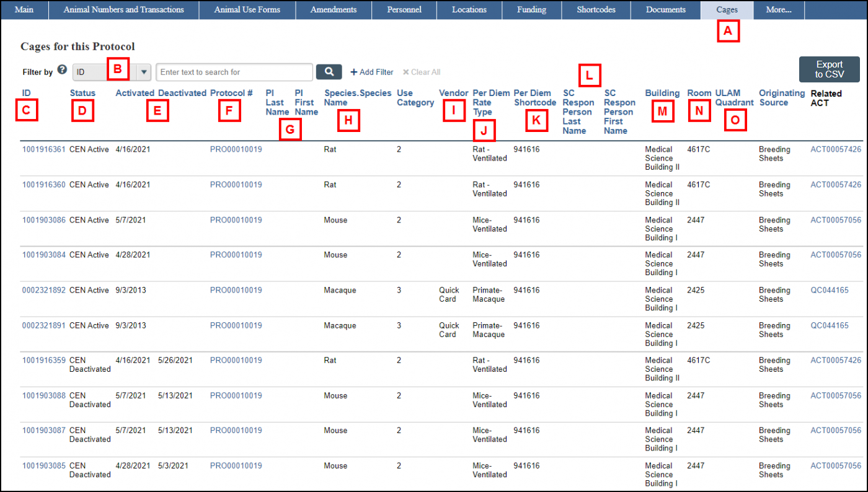Click the Export to CSV button
This screenshot has height=492, width=868.
pyautogui.click(x=830, y=69)
